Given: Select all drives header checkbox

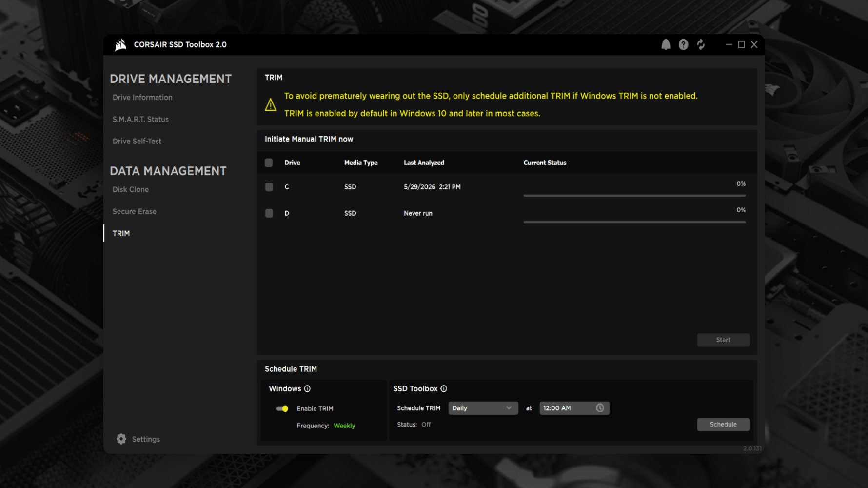Looking at the screenshot, I should point(269,163).
